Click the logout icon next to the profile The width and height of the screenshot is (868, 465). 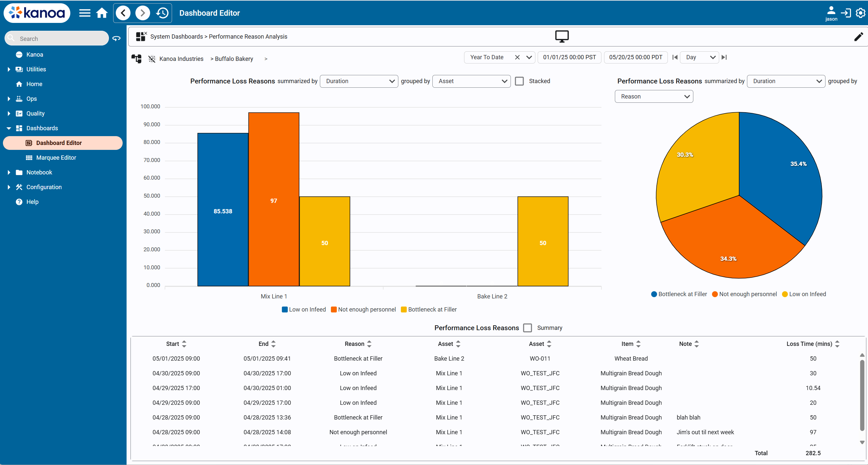pos(846,13)
